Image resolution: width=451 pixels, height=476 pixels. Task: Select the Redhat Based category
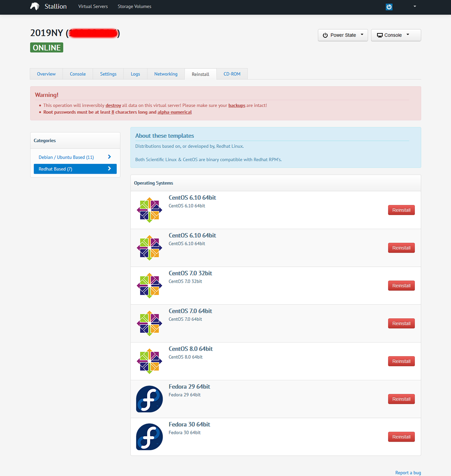pyautogui.click(x=75, y=169)
